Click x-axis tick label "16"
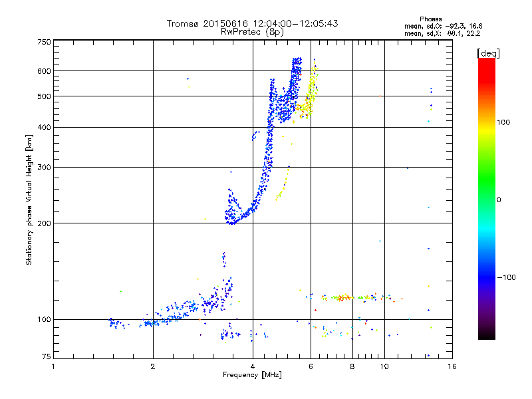532x399 pixels. (x=452, y=366)
